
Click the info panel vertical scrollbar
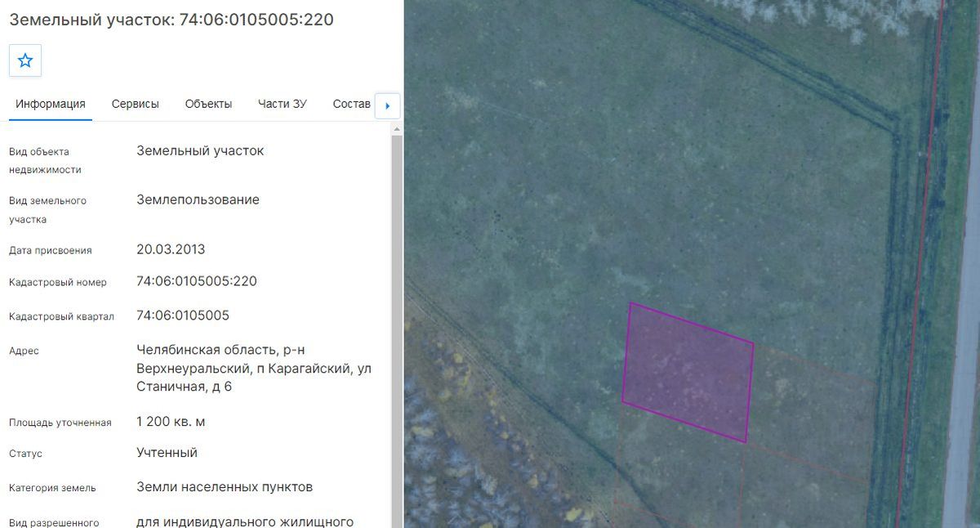pyautogui.click(x=397, y=327)
